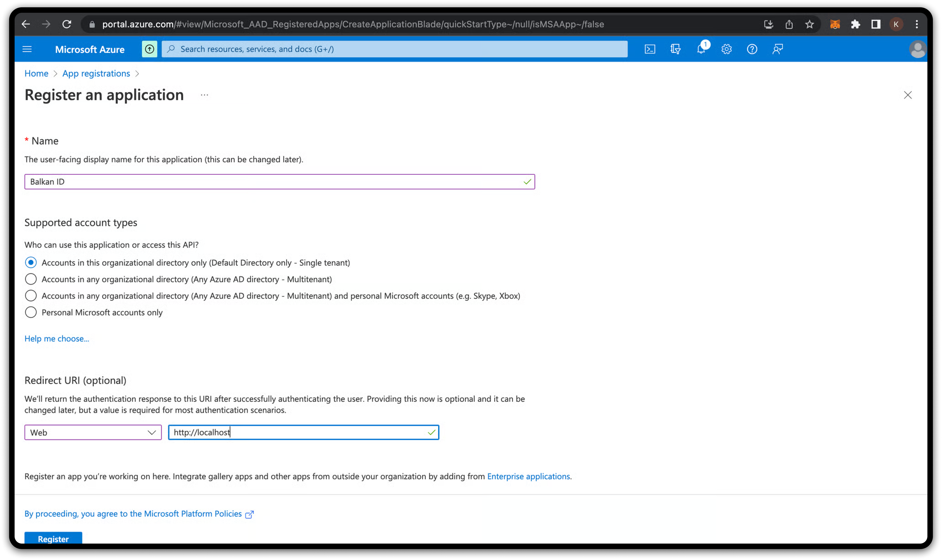Click the MetaMask fox extension icon
Viewport: 942px width, 560px height.
point(835,25)
